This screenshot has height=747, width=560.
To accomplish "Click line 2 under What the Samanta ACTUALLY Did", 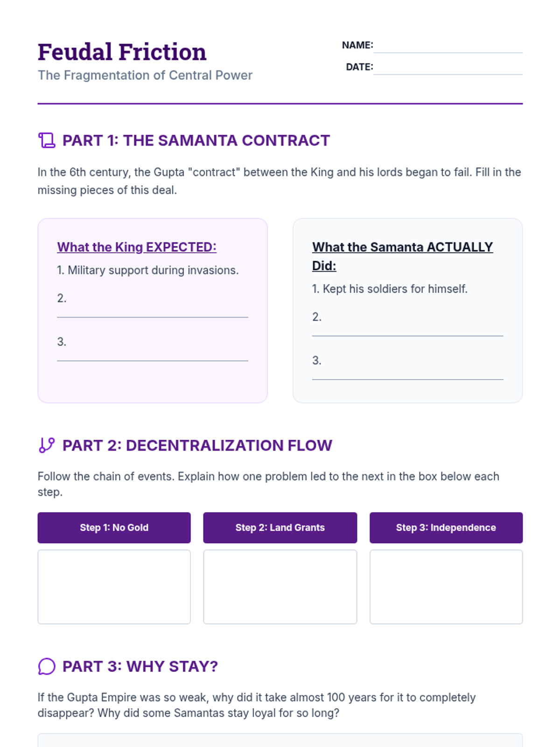I will [x=407, y=327].
